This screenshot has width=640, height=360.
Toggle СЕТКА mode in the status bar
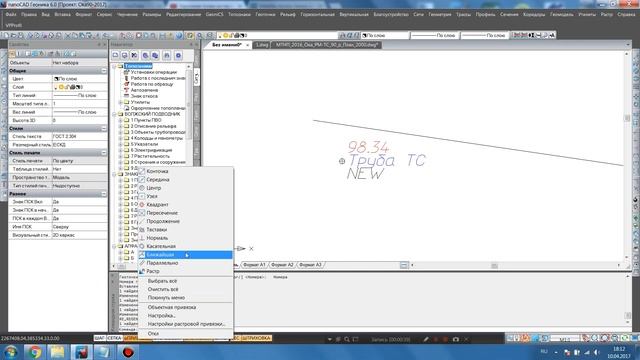point(114,338)
